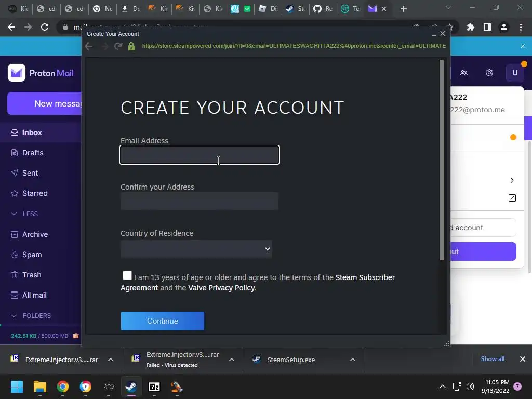The width and height of the screenshot is (532, 399).
Task: Tick the 13 years age agreement checkbox
Action: 127,275
